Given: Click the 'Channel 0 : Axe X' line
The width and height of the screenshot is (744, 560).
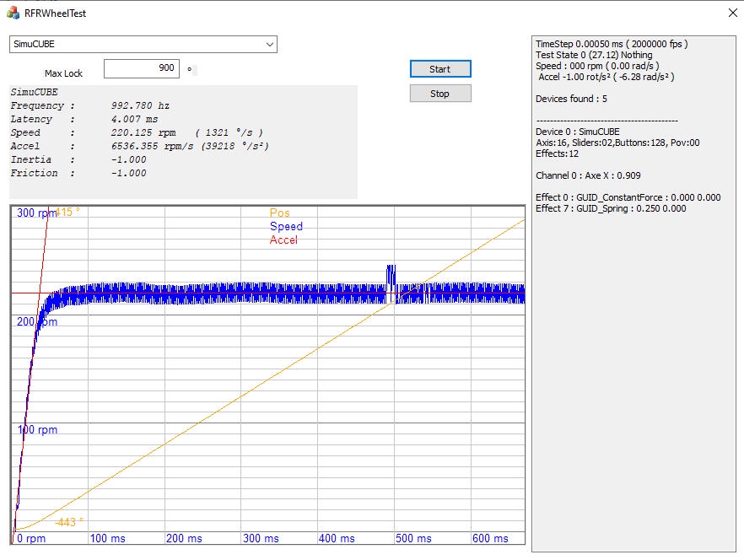Looking at the screenshot, I should 589,175.
